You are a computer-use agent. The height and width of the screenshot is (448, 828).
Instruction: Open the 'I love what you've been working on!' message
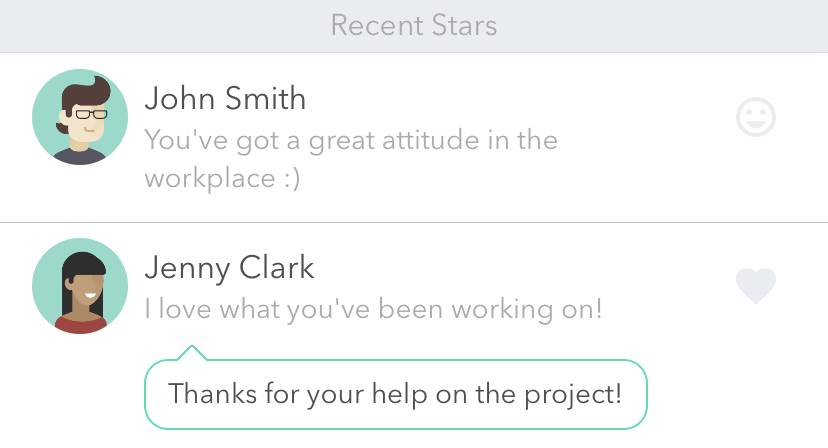tap(373, 309)
